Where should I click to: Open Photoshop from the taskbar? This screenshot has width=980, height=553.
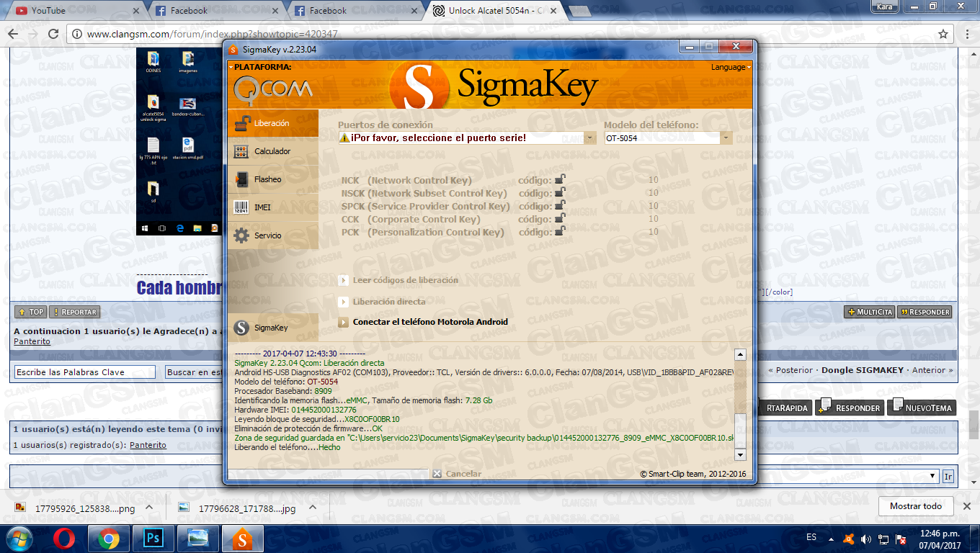click(153, 539)
